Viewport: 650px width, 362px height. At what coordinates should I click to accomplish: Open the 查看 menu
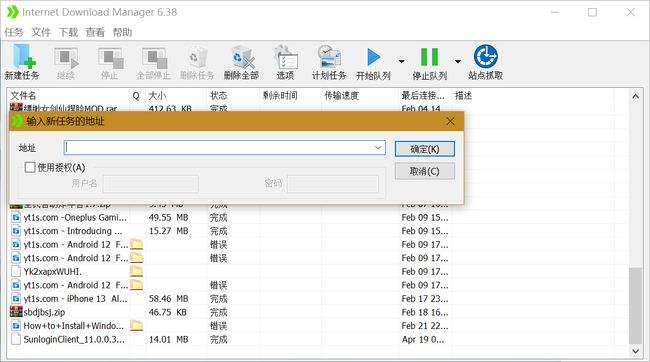click(x=95, y=32)
